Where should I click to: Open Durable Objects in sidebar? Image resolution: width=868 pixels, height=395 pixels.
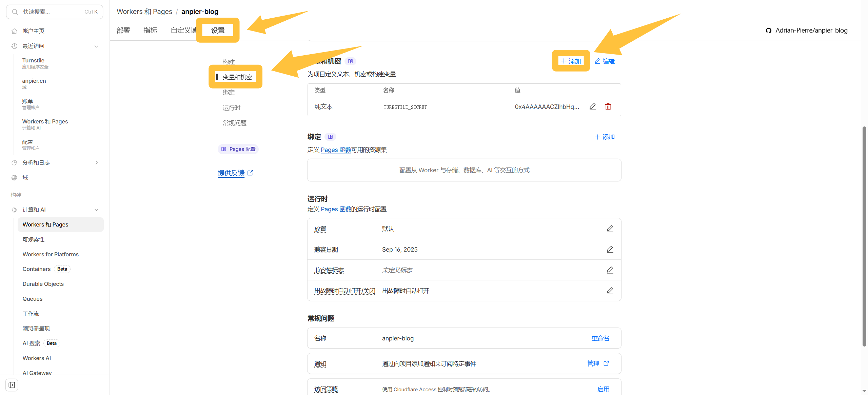click(43, 284)
